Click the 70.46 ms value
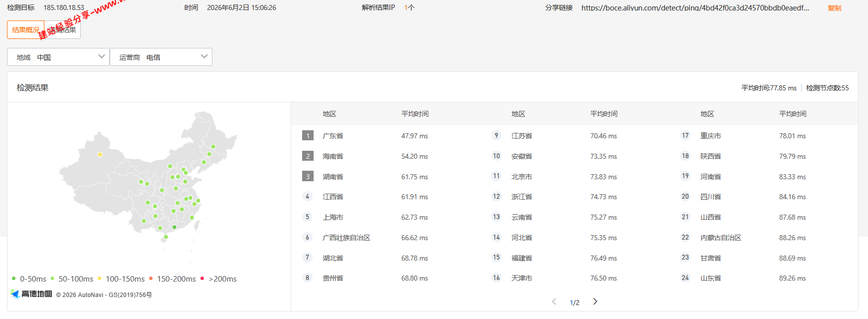This screenshot has width=868, height=319. 604,136
